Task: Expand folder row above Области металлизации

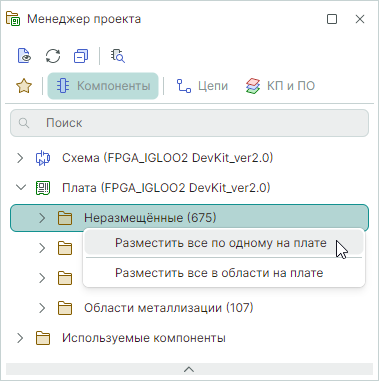Action: 42,278
